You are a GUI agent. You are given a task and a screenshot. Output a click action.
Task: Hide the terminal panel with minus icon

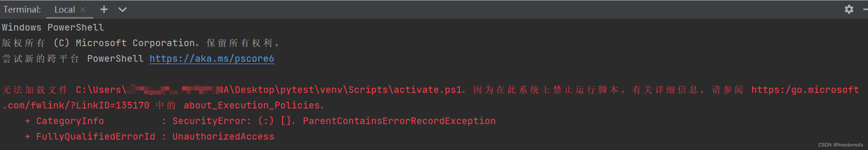point(865,9)
